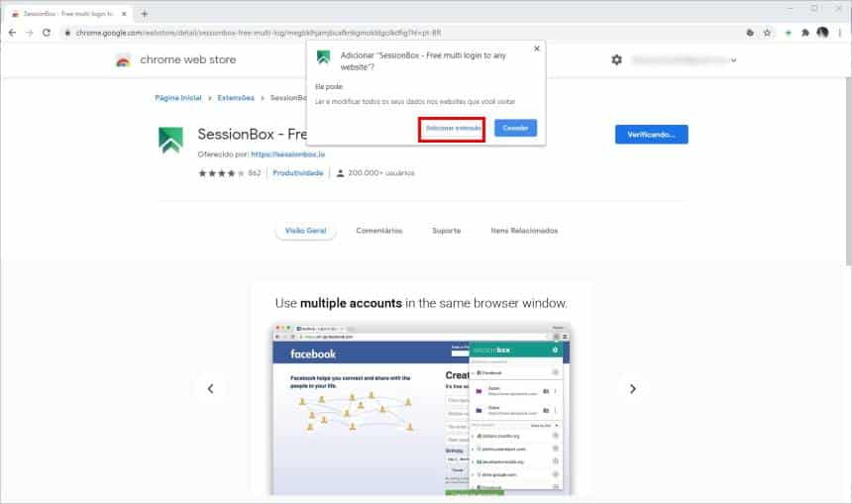This screenshot has width=852, height=504.
Task: Click the Verificando blue button
Action: (652, 134)
